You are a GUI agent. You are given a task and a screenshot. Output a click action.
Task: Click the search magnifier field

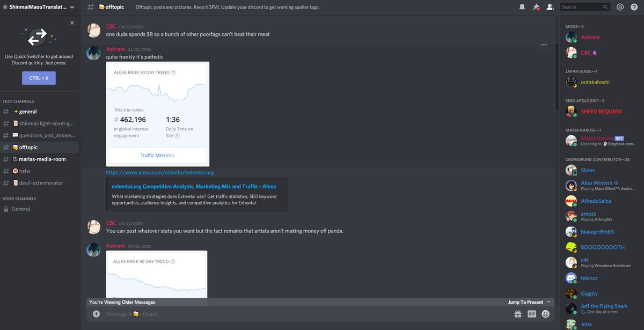click(585, 7)
